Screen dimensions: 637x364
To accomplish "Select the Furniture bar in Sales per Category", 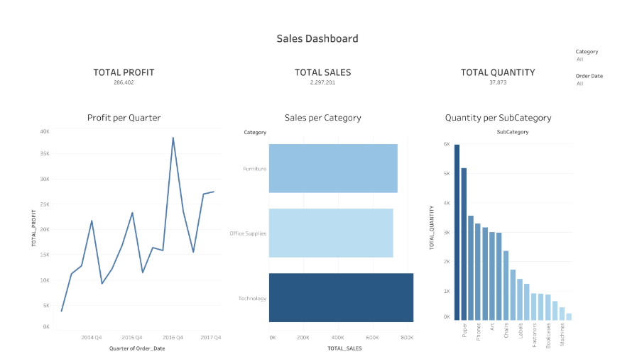I will [x=332, y=168].
